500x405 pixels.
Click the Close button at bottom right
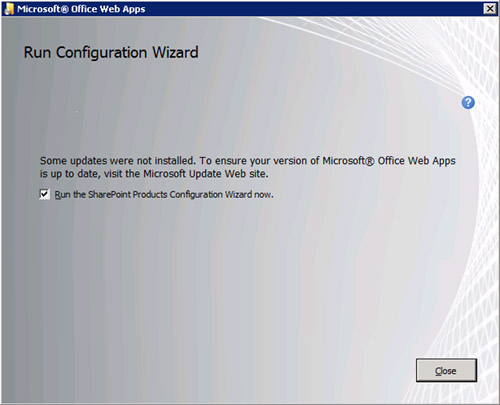click(446, 370)
